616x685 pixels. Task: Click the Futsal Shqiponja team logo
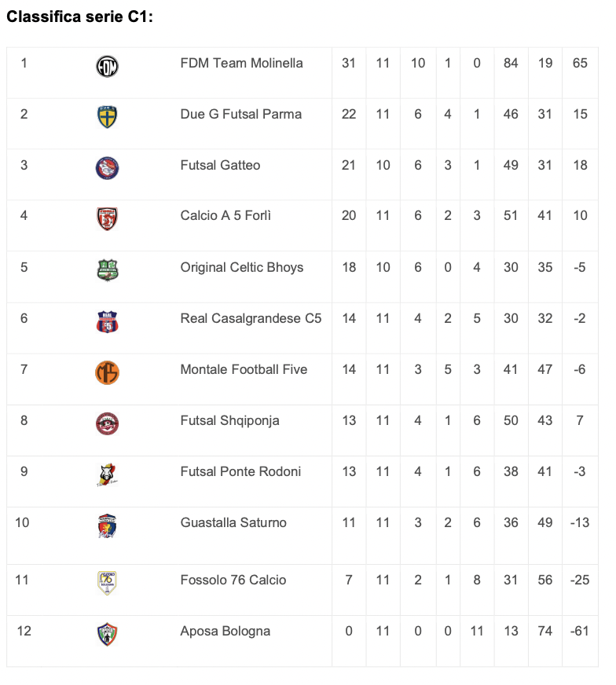point(107,423)
